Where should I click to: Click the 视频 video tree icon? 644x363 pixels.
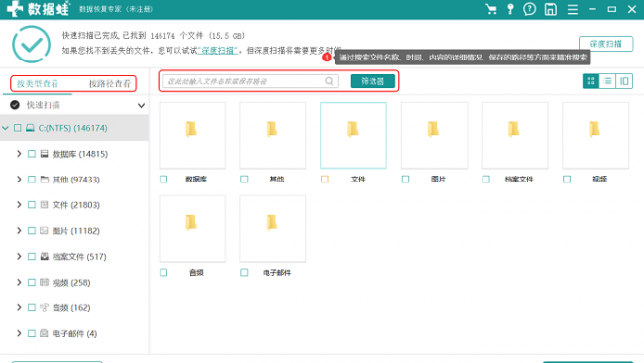(x=44, y=282)
